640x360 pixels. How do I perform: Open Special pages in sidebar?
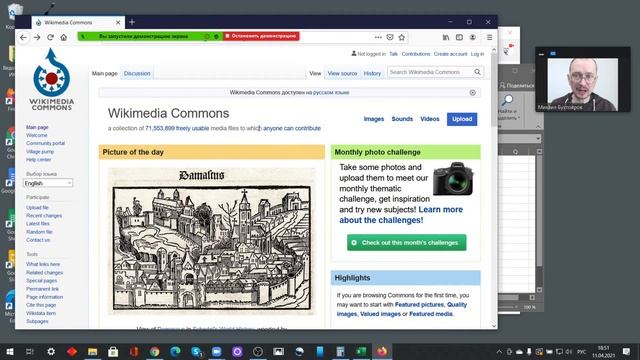[x=42, y=281]
